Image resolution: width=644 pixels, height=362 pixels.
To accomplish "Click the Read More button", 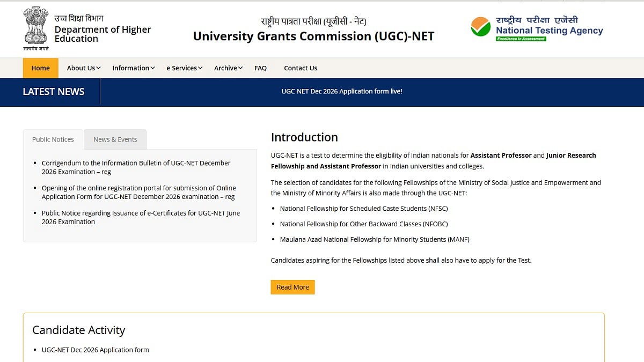I will point(292,287).
